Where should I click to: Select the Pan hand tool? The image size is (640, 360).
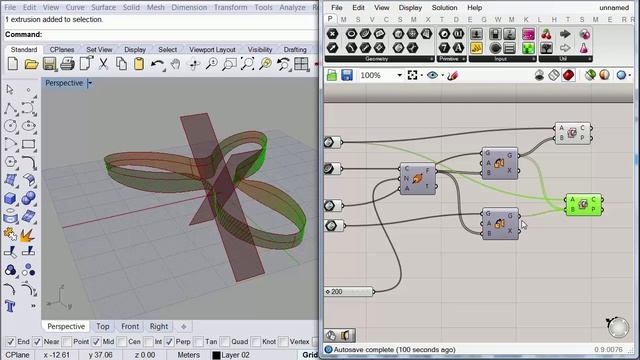(176, 64)
